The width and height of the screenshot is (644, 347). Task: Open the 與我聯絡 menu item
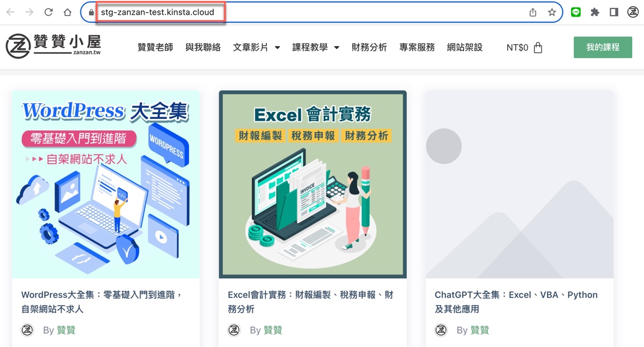coord(203,47)
